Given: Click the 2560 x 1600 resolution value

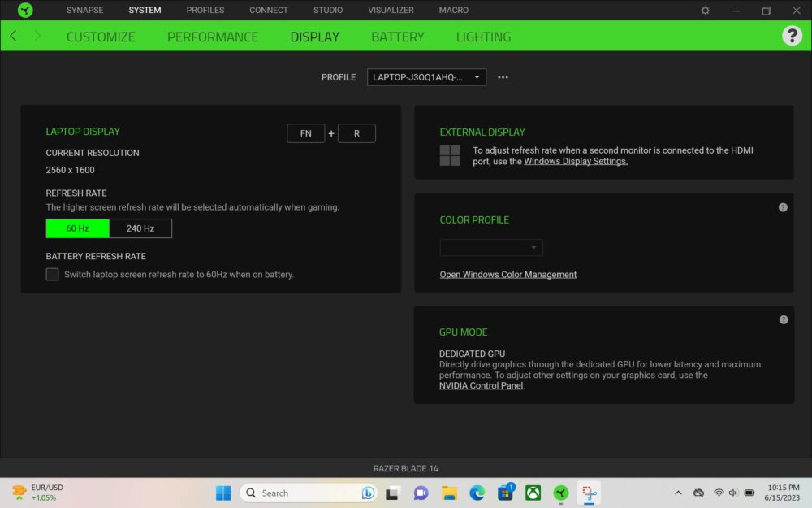Looking at the screenshot, I should 70,170.
